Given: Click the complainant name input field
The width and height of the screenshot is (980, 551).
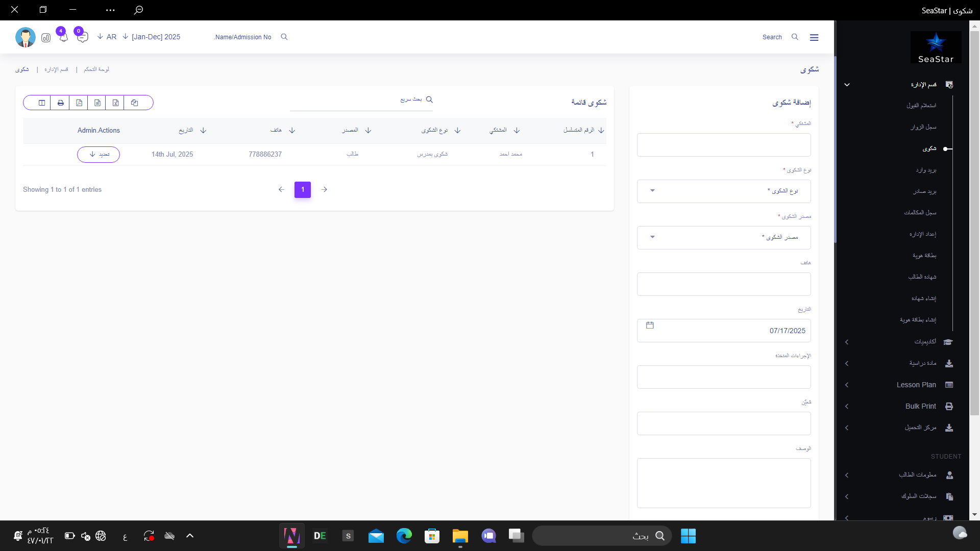Looking at the screenshot, I should [x=723, y=145].
